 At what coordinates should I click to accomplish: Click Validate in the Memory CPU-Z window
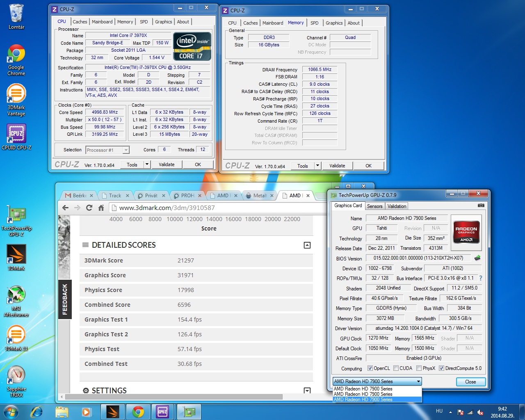[337, 166]
